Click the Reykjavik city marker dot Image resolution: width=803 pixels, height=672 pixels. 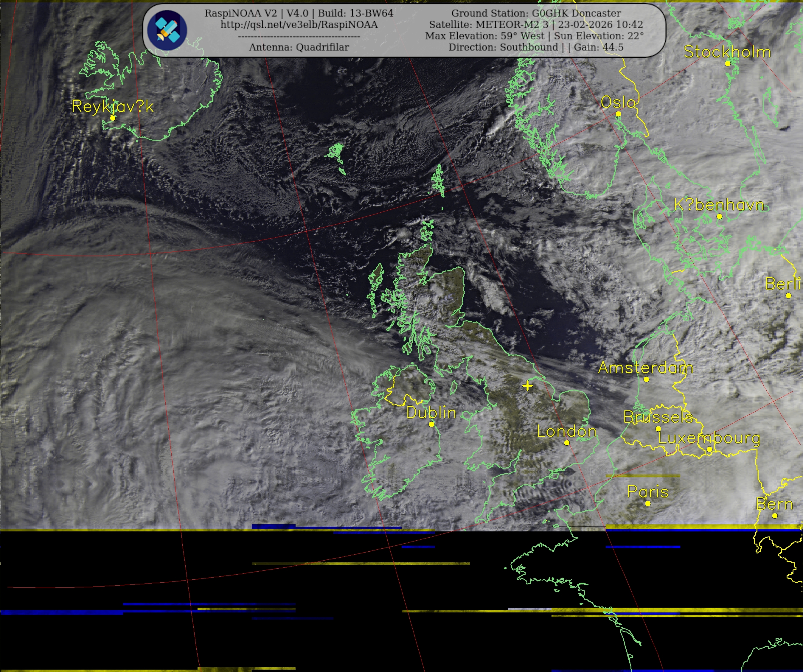coord(112,118)
